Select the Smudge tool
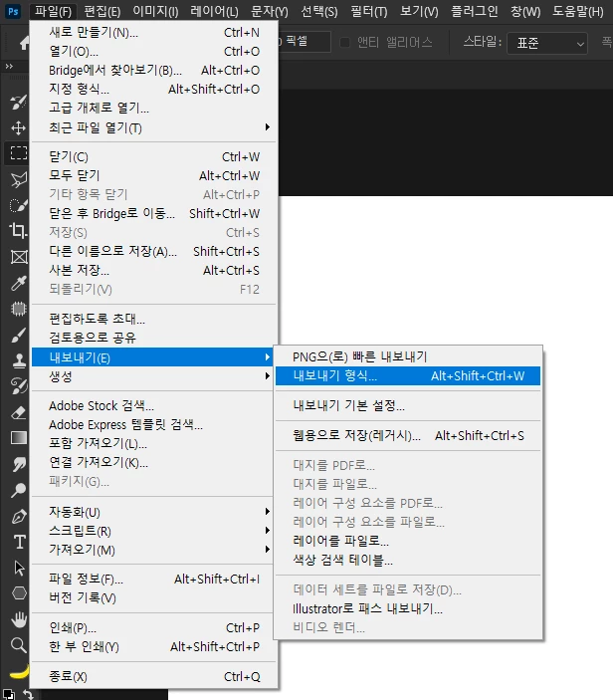This screenshot has width=613, height=700. click(x=18, y=464)
